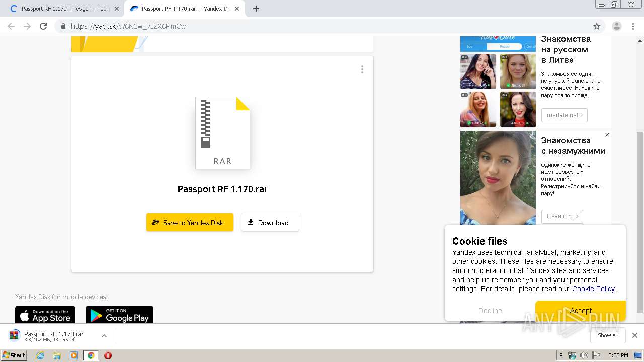Open the App Store download badge

click(45, 315)
